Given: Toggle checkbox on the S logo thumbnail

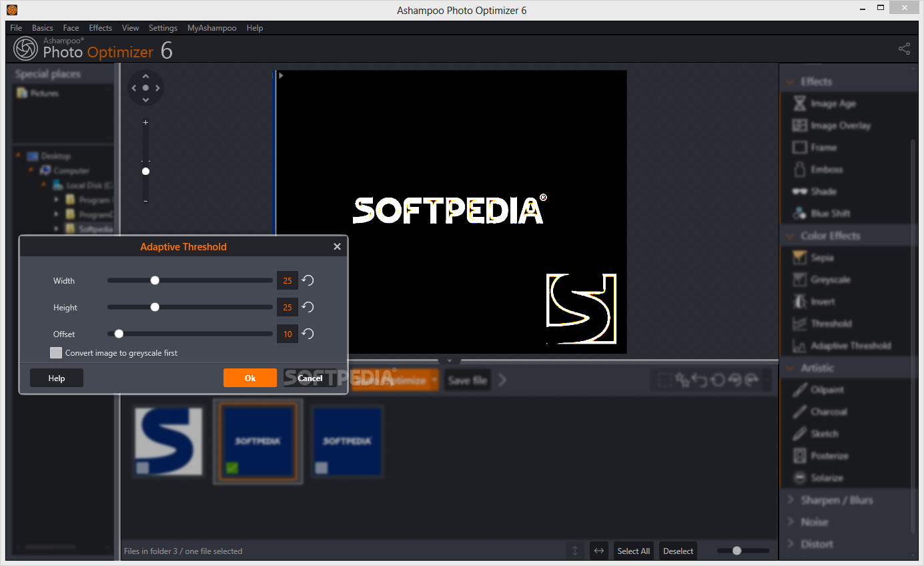Looking at the screenshot, I should point(143,468).
